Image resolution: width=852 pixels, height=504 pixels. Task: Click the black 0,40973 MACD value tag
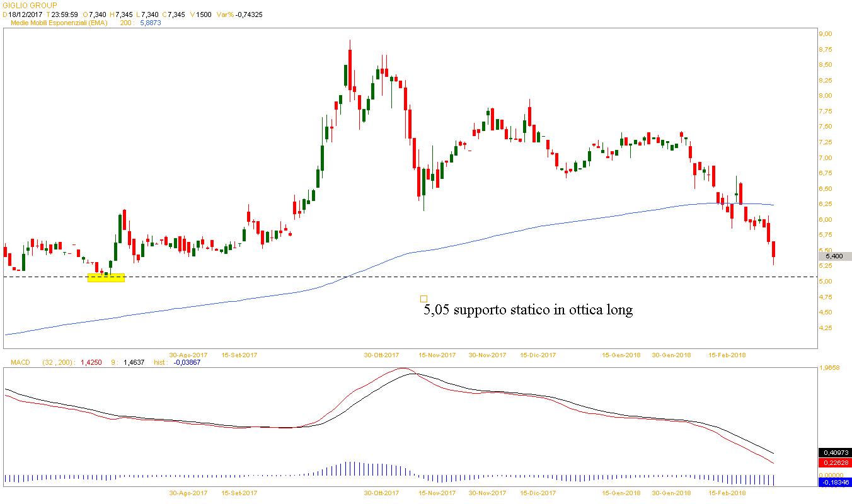point(834,452)
